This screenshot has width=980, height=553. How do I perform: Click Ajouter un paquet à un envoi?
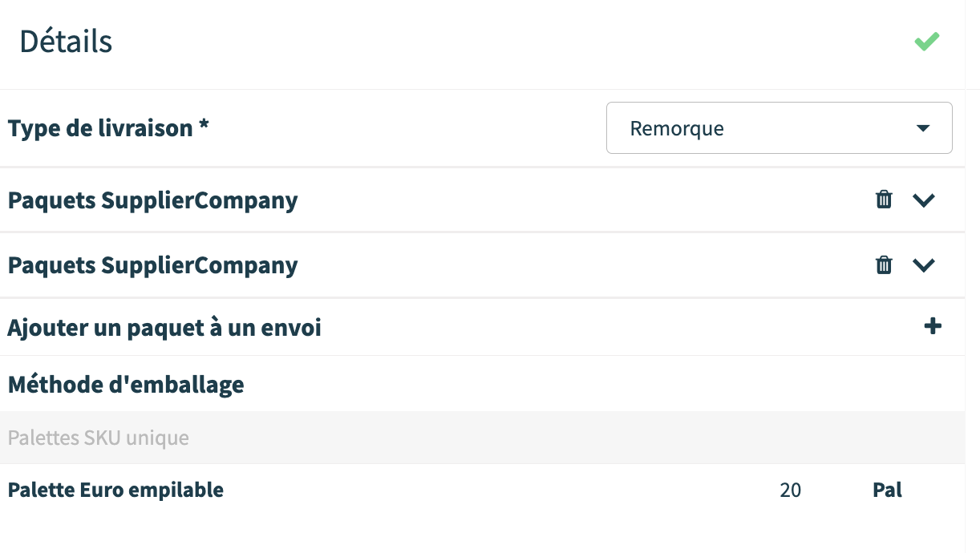point(164,327)
